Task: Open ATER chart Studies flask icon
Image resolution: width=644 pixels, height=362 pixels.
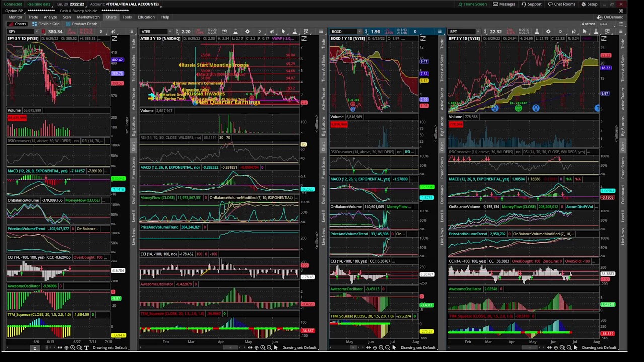Action: (x=235, y=32)
